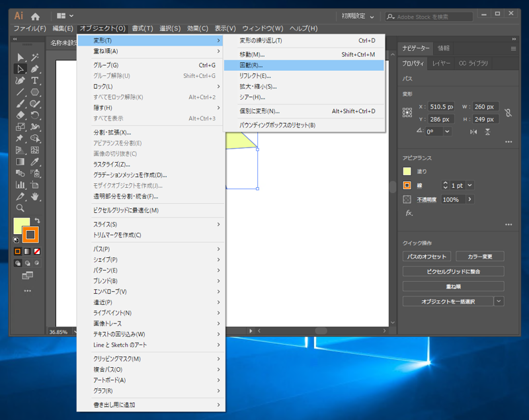529x420 pixels.
Task: Select the Curvature tool
Action: click(x=20, y=80)
